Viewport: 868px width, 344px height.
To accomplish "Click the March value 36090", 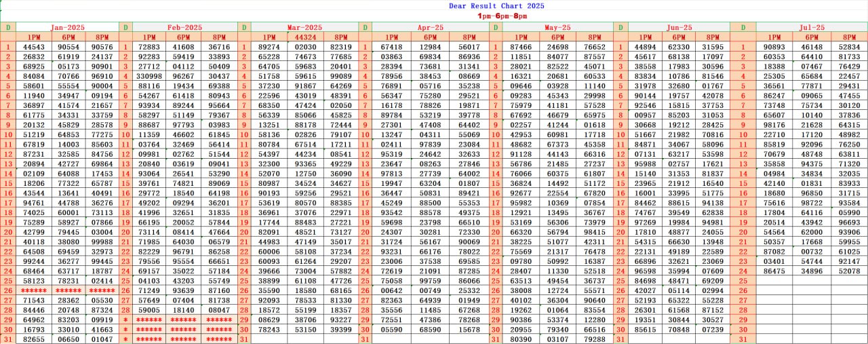I will [340, 174].
